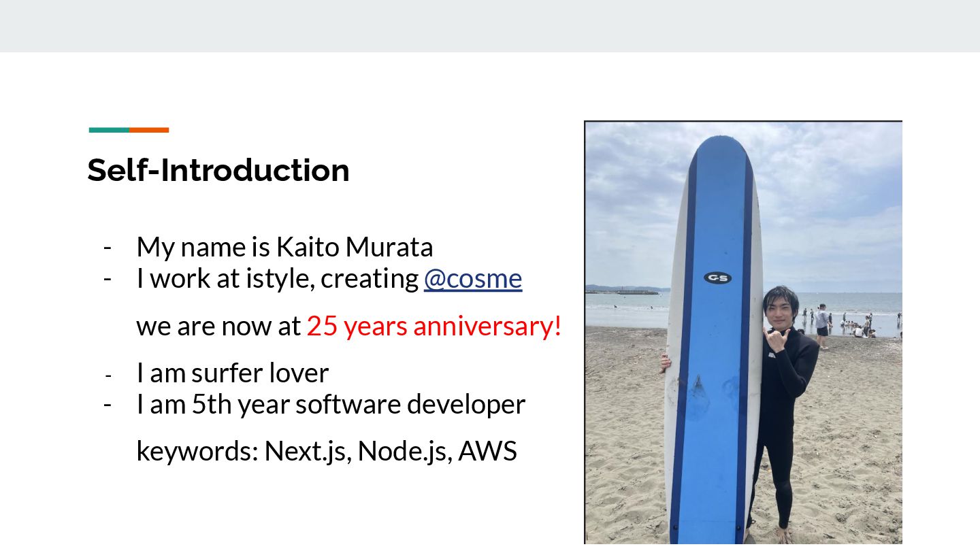Viewport: 980px width, 551px height.
Task: Click the 'I am surfer lover' bullet
Action: pyautogui.click(x=232, y=373)
